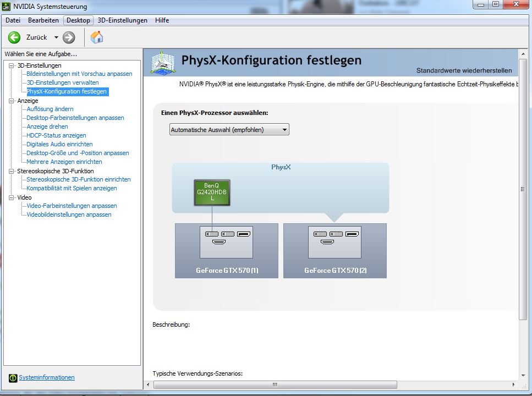Go to the Home start page icon
This screenshot has width=532, height=396.
pyautogui.click(x=97, y=37)
